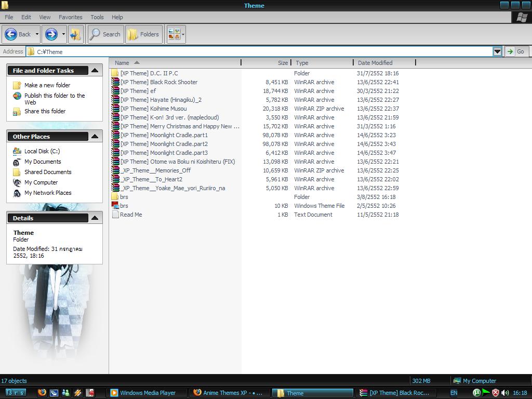
Task: Switch to Anime Themes XP Firefox taskbar button
Action: [x=230, y=393]
